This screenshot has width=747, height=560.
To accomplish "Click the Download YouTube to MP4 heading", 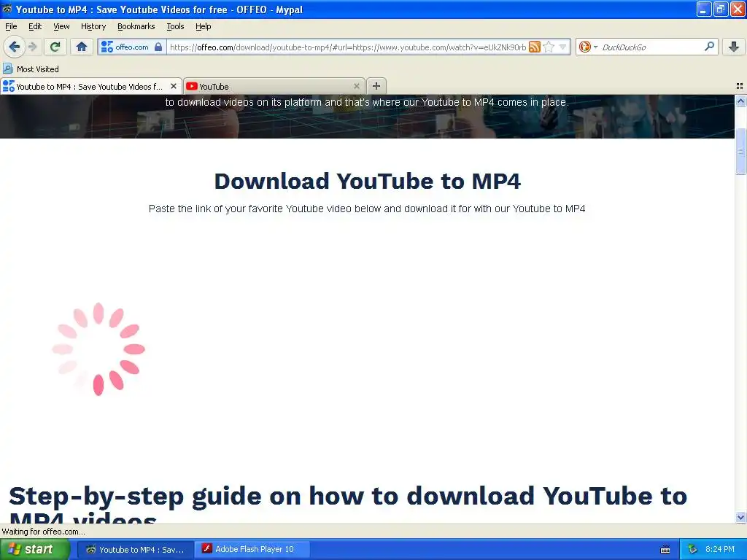I will click(368, 182).
